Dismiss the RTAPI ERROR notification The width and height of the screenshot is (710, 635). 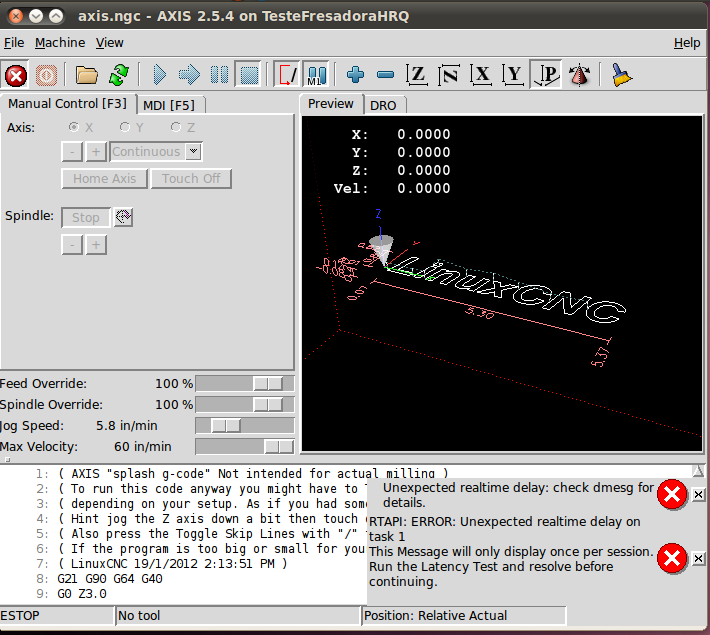pos(698,559)
